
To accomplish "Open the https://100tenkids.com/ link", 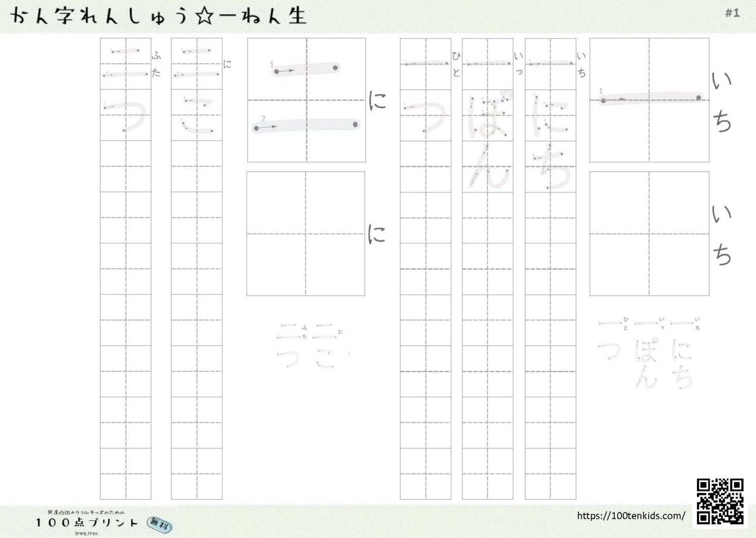I will pos(630,515).
